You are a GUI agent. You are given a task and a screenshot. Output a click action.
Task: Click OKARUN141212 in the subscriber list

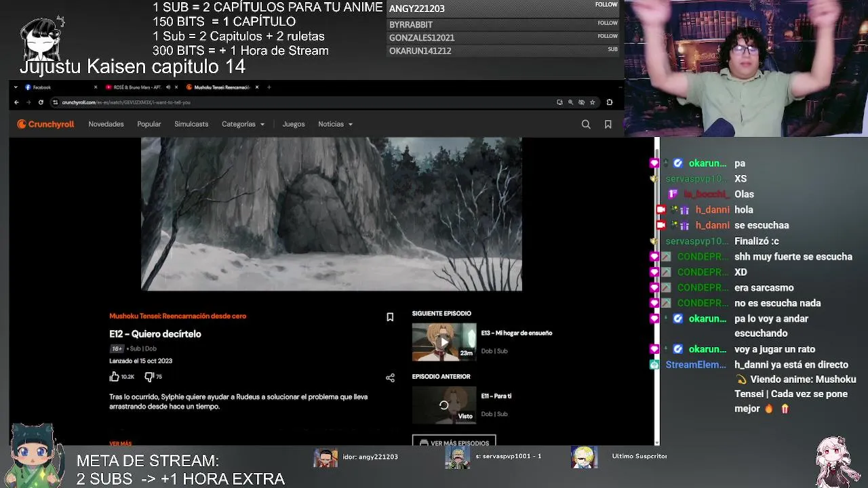pos(420,51)
